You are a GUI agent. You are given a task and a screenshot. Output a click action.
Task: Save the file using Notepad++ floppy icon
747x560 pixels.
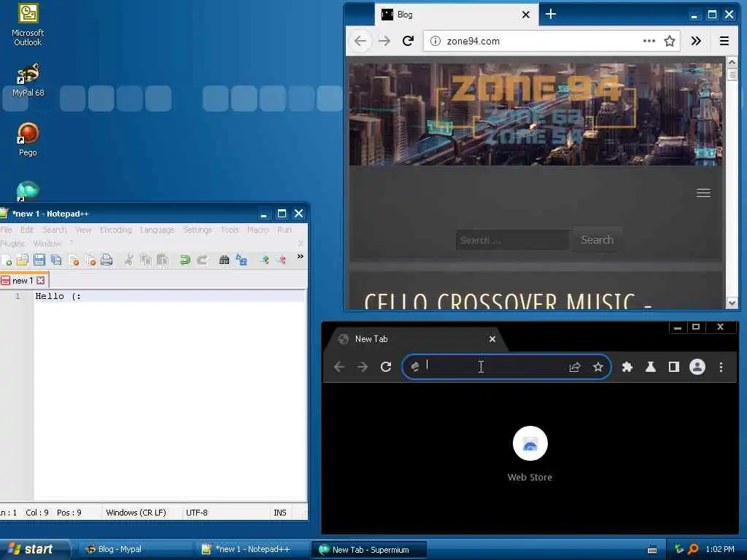[x=39, y=260]
